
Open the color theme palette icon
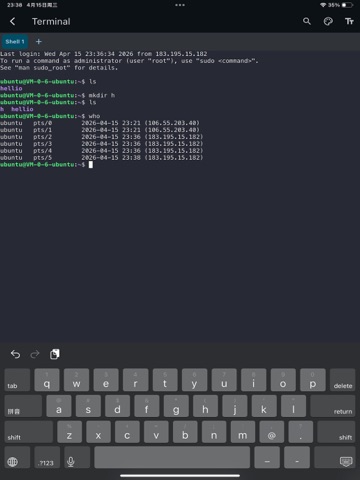(328, 22)
